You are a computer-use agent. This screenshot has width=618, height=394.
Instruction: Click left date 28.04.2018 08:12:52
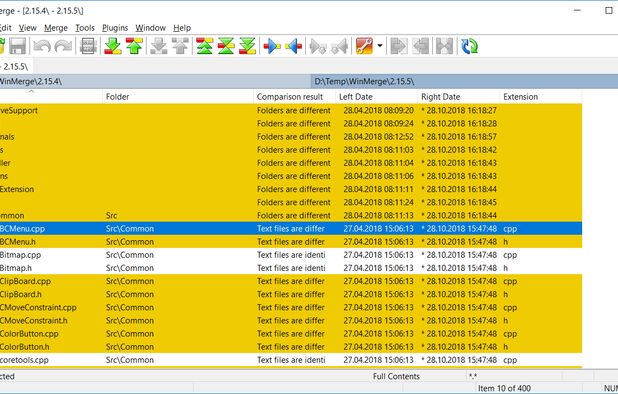click(378, 137)
